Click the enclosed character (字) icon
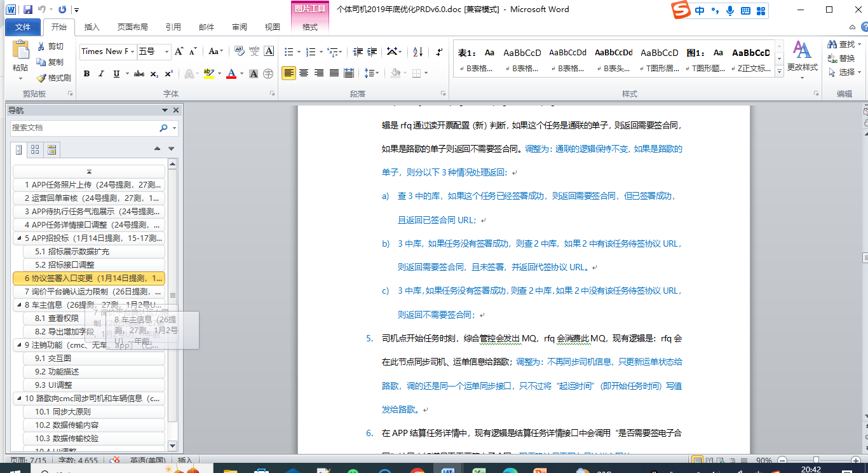 tap(268, 74)
